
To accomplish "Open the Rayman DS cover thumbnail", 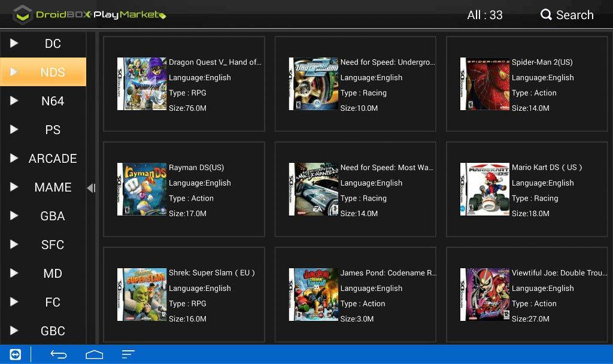I will click(142, 189).
